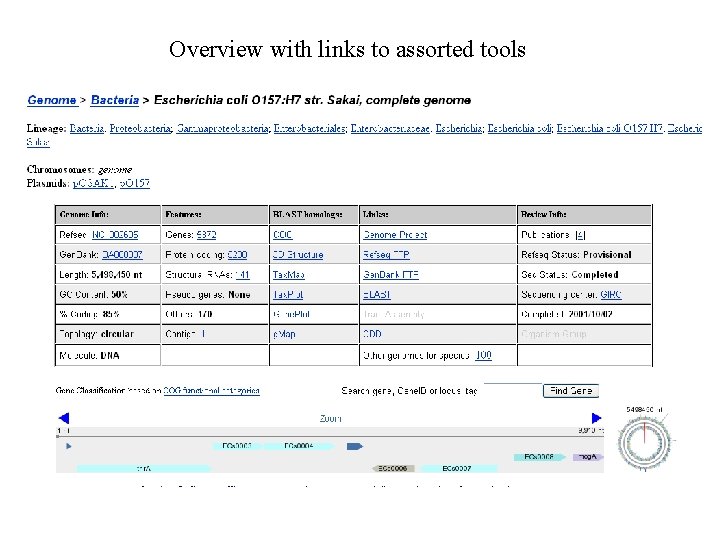This screenshot has width=720, height=540.
Task: Click the Length 5,498,450 nt cell
Action: pos(108,275)
